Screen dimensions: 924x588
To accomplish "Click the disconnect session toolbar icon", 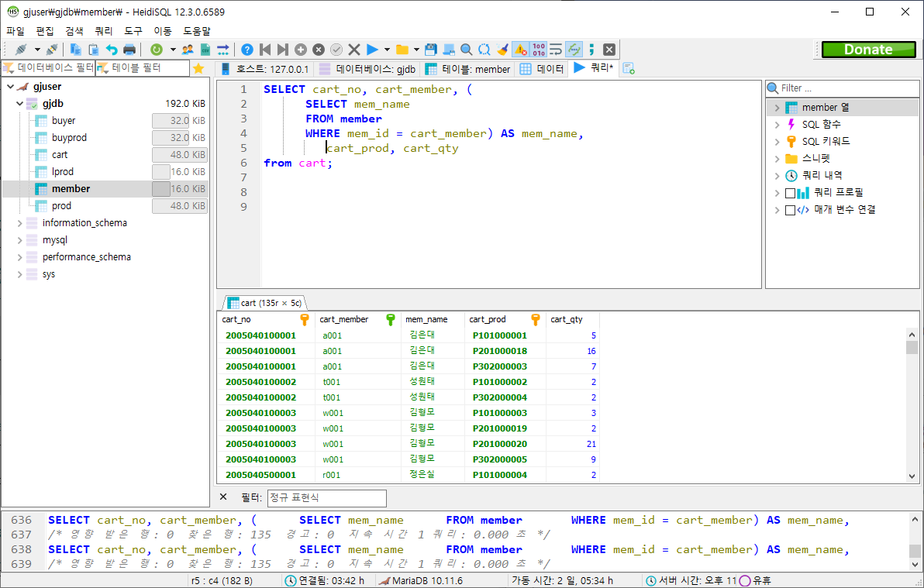I will click(52, 50).
